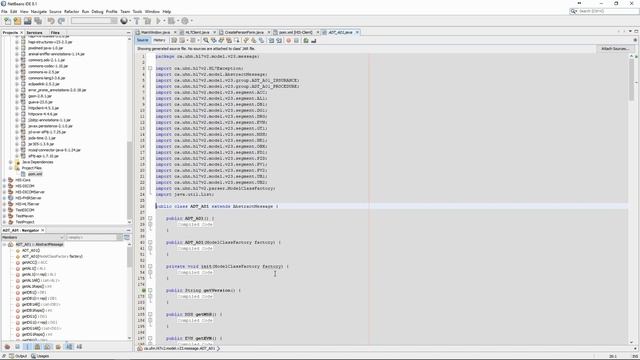Open the Members dropdown in Navigator
The width and height of the screenshot is (640, 360).
tap(33, 237)
